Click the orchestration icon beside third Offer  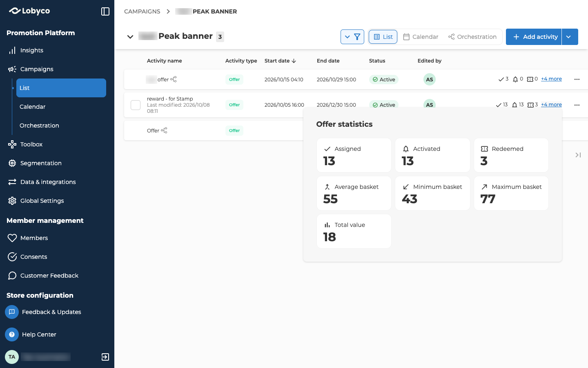tap(164, 130)
